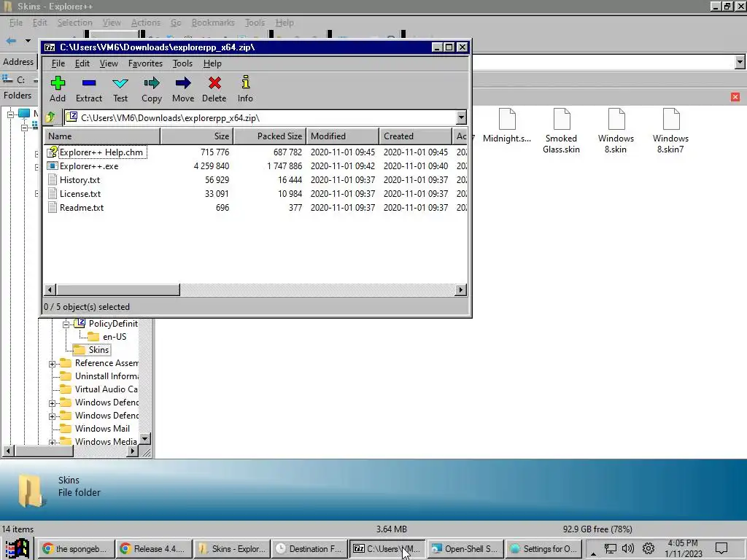Screen dimensions: 747x560
Task: Collapse the PolicyDefinitions tree node
Action: tap(66, 324)
